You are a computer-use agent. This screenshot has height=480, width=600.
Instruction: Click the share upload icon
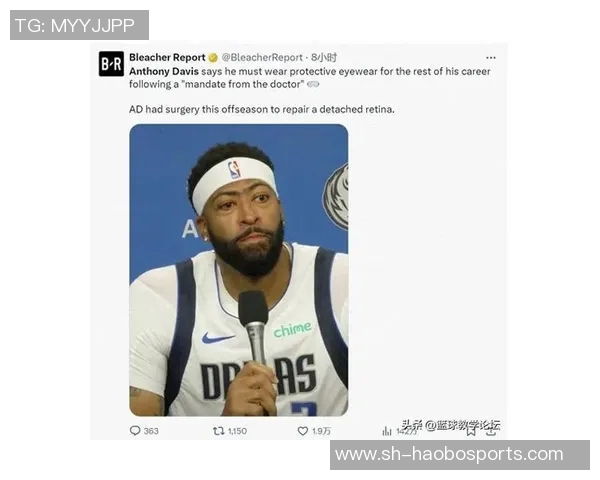point(491,431)
